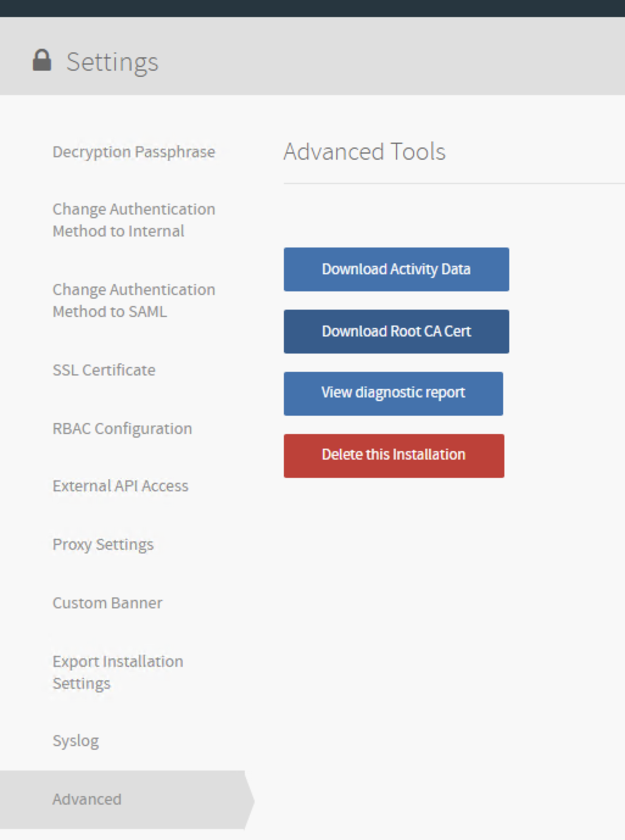Open RBAC Configuration page
The width and height of the screenshot is (625, 840).
[x=122, y=429]
